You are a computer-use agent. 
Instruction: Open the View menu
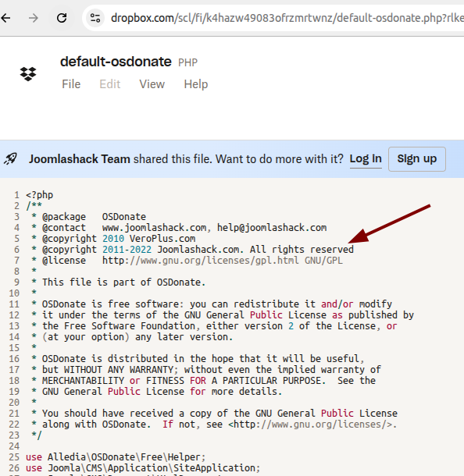point(152,84)
